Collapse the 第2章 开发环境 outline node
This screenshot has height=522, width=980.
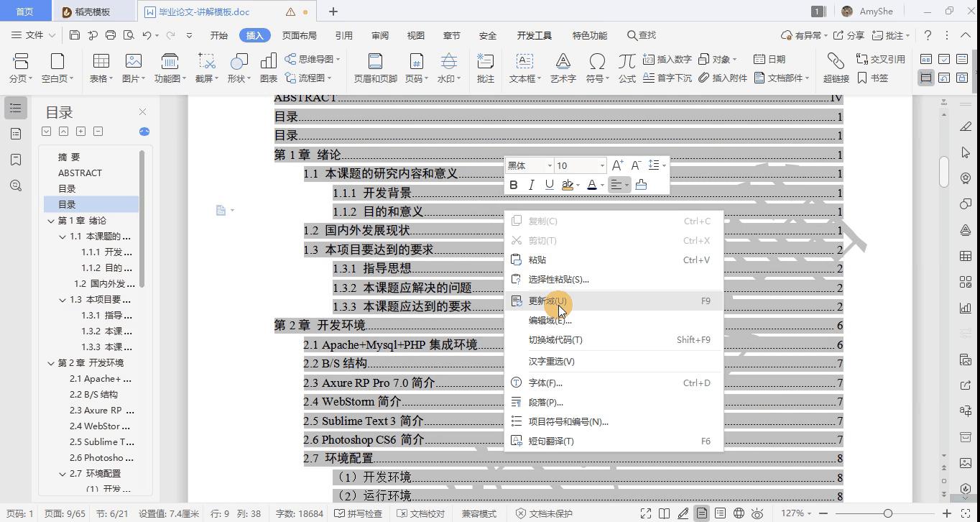coord(50,363)
